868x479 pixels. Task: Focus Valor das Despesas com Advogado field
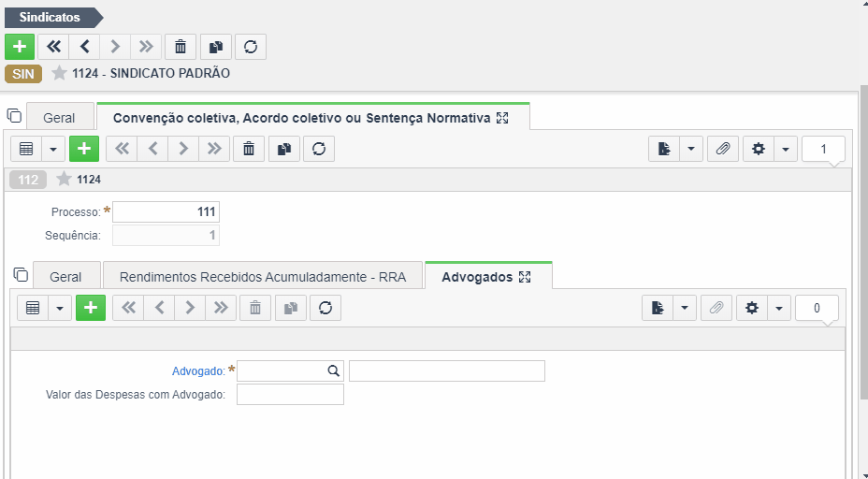[x=290, y=395]
